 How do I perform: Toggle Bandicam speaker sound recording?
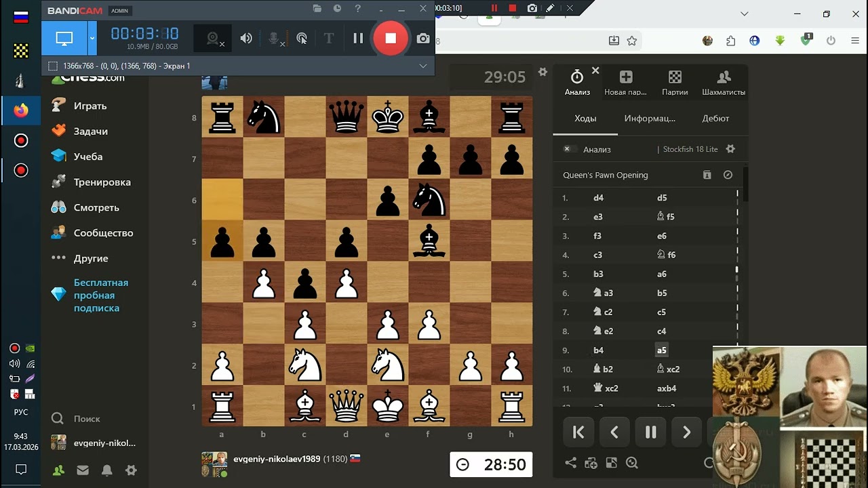click(246, 39)
